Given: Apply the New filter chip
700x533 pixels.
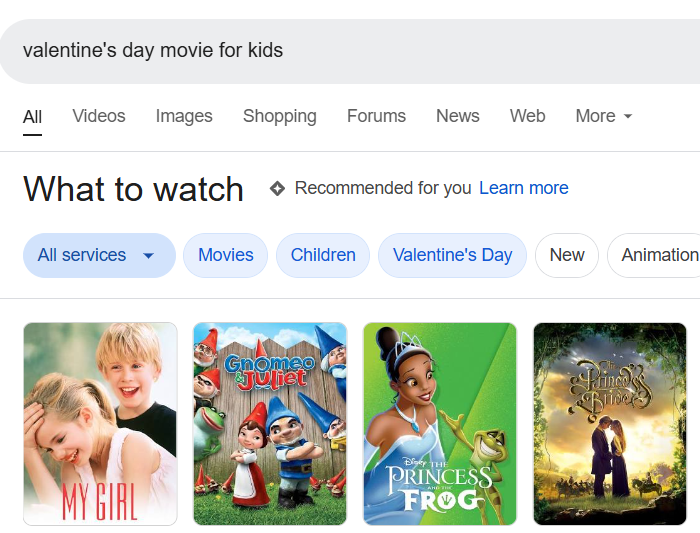Looking at the screenshot, I should (566, 255).
